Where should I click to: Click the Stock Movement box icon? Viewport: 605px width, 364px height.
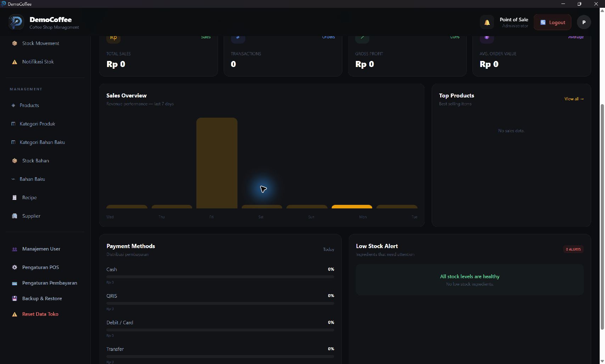pos(15,43)
